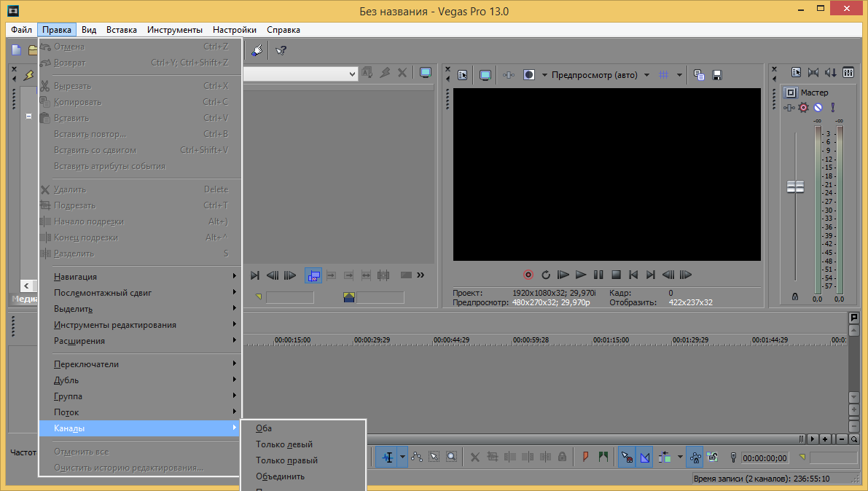Click the record button under the preview

pos(528,275)
